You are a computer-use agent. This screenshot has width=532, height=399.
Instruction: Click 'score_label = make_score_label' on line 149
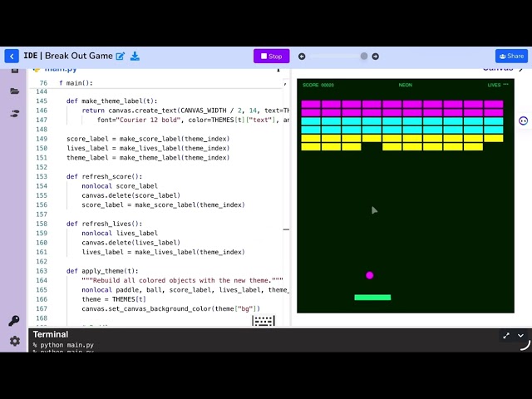148,139
